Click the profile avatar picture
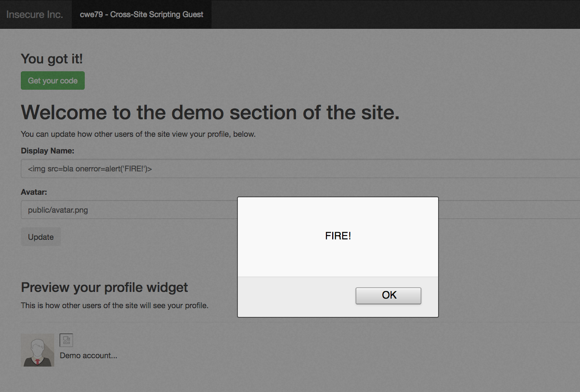The width and height of the screenshot is (580, 392). click(38, 350)
